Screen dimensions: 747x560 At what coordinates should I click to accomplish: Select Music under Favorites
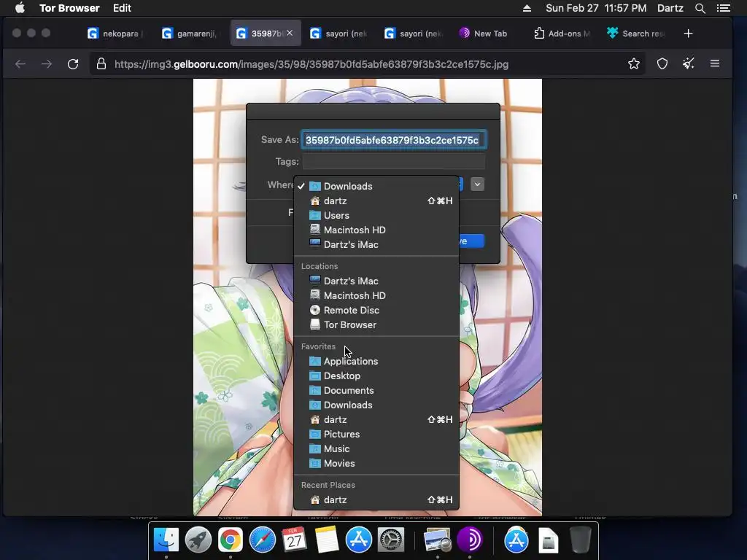pyautogui.click(x=376, y=448)
